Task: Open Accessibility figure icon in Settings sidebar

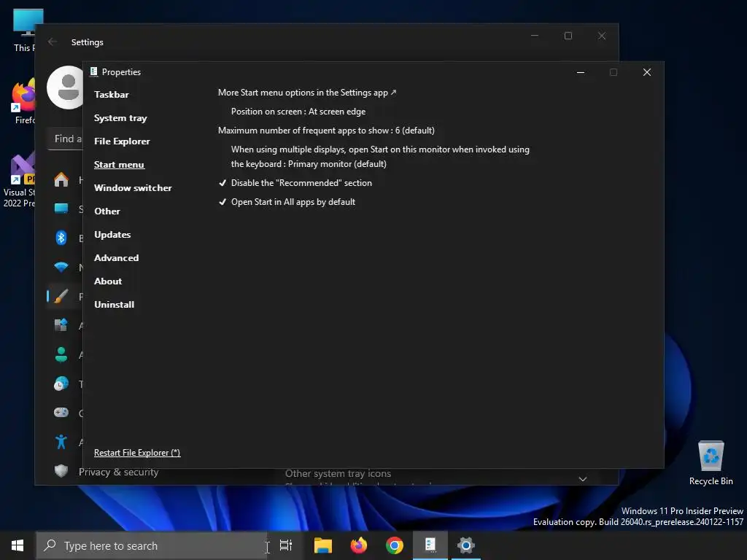Action: pyautogui.click(x=61, y=442)
